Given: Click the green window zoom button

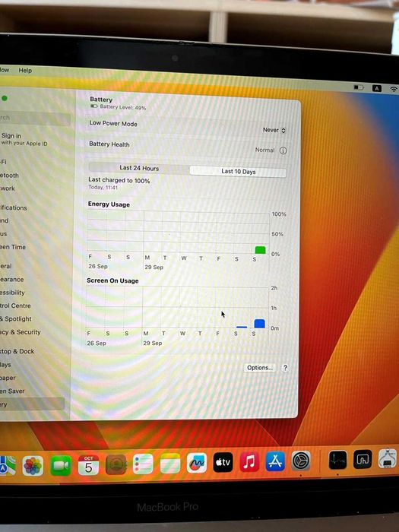Looking at the screenshot, I should [4, 98].
